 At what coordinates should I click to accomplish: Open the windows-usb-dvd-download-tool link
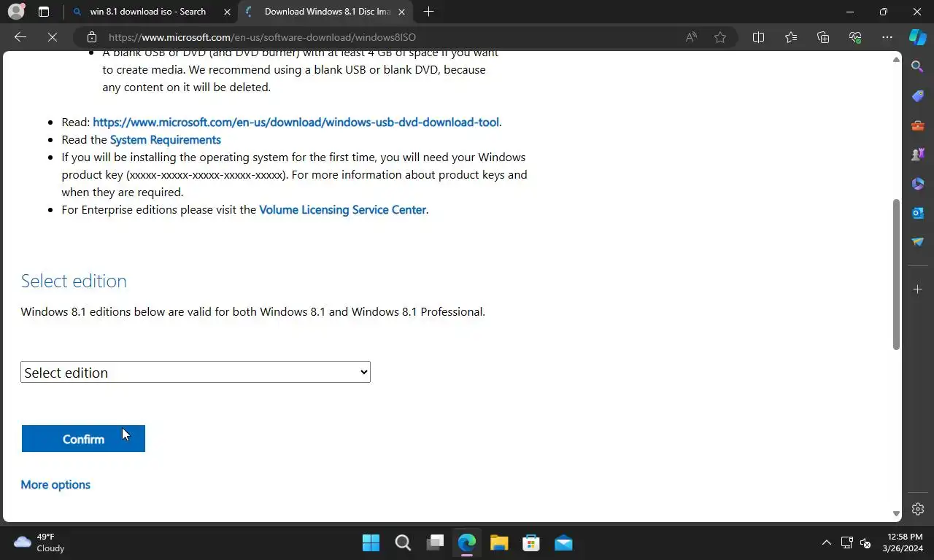point(296,122)
